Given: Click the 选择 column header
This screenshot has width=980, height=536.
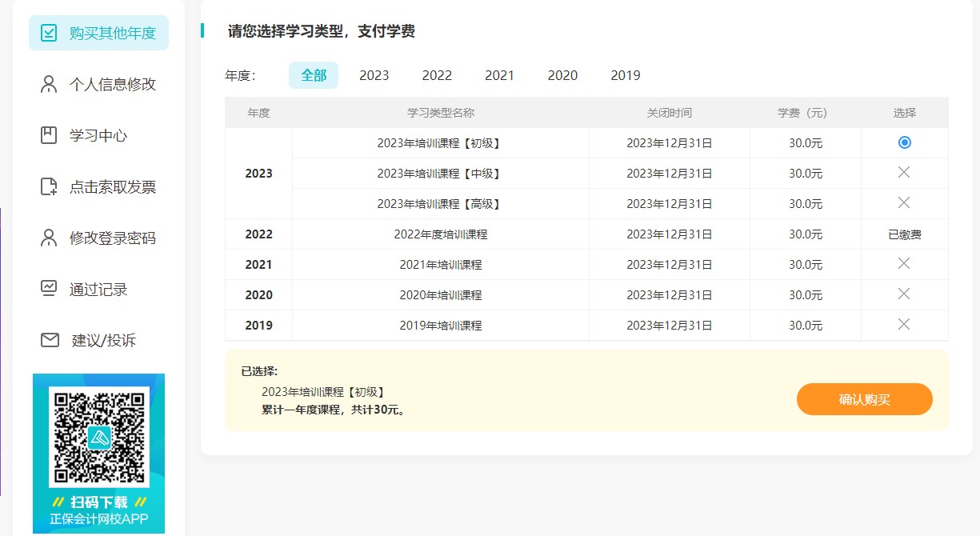Looking at the screenshot, I should (904, 113).
